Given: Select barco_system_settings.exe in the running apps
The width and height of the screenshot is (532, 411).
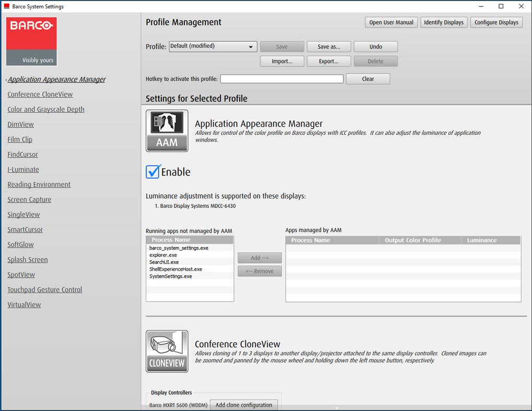Looking at the screenshot, I should (x=190, y=248).
